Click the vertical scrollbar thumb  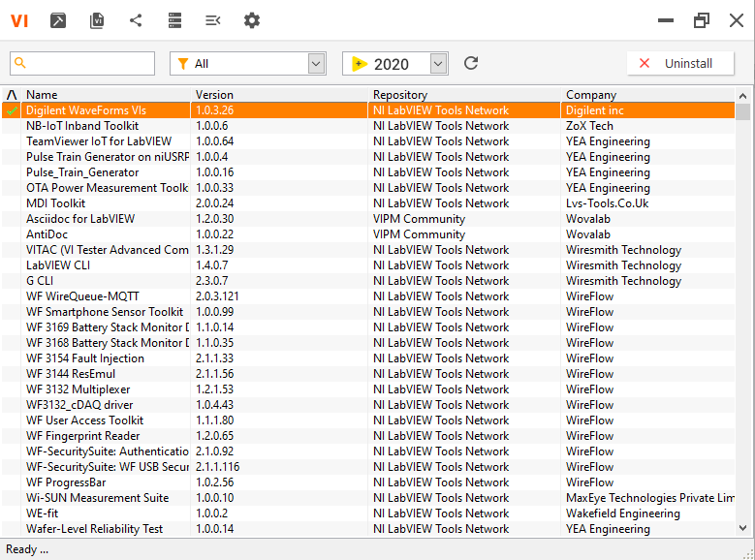pos(742,111)
